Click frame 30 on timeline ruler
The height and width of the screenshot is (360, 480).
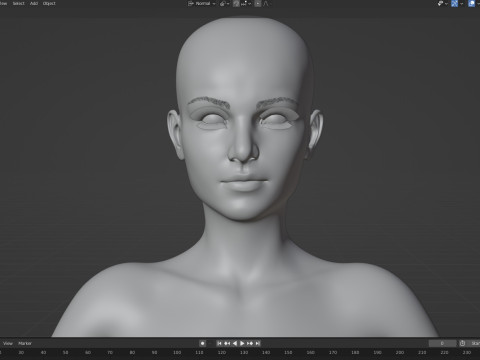click(x=21, y=353)
